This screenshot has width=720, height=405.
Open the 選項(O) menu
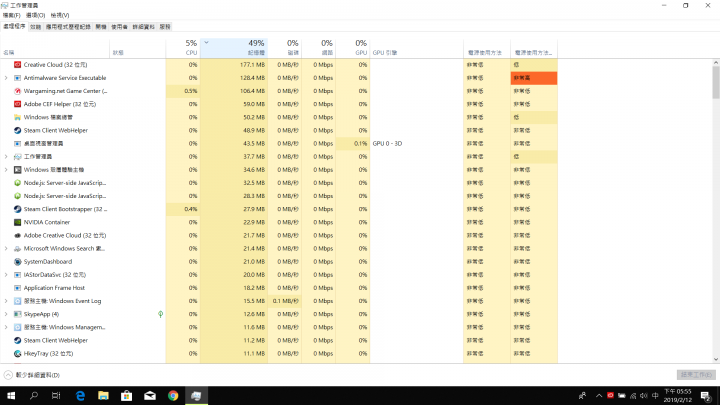pos(35,15)
